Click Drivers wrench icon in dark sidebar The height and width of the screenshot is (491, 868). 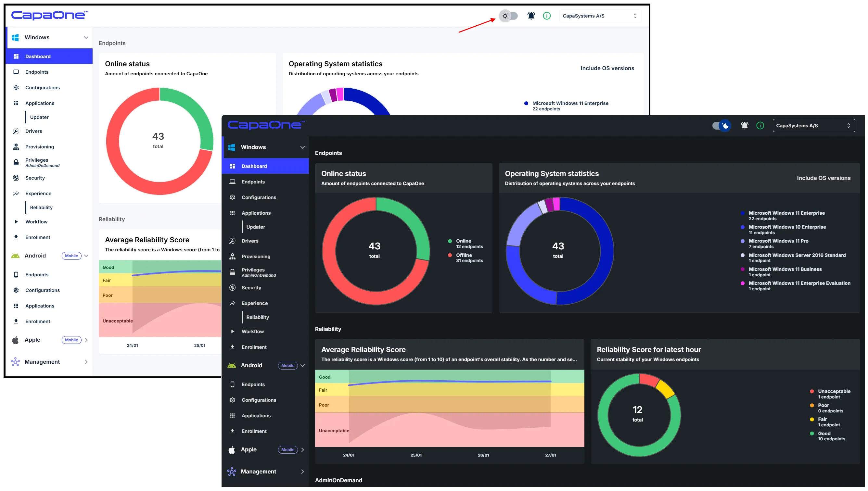click(232, 241)
